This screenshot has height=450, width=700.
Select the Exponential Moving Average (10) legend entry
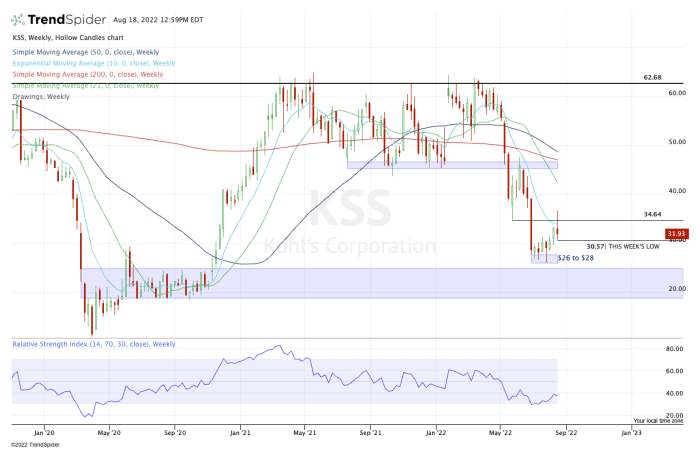(x=94, y=63)
